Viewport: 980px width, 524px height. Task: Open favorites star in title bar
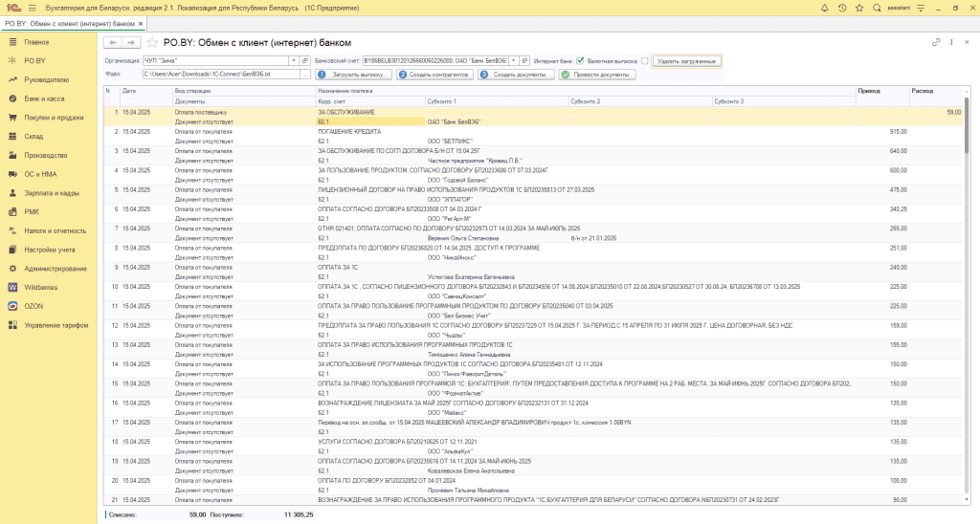[860, 8]
